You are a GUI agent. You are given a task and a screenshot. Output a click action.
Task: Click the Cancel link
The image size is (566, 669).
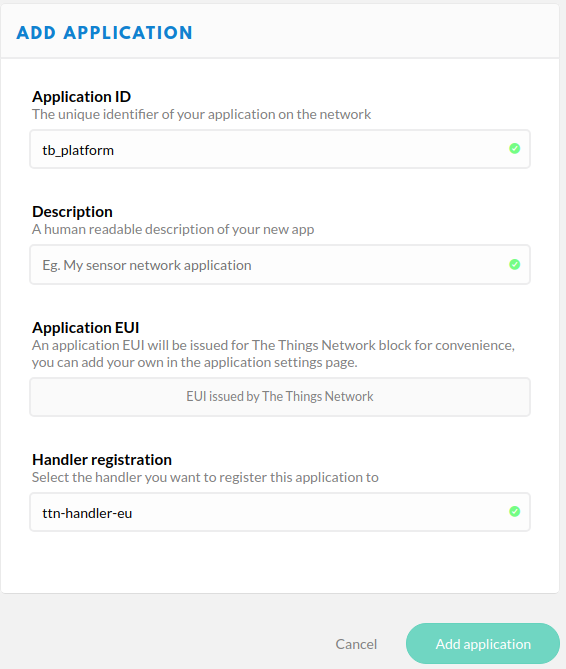pos(356,644)
